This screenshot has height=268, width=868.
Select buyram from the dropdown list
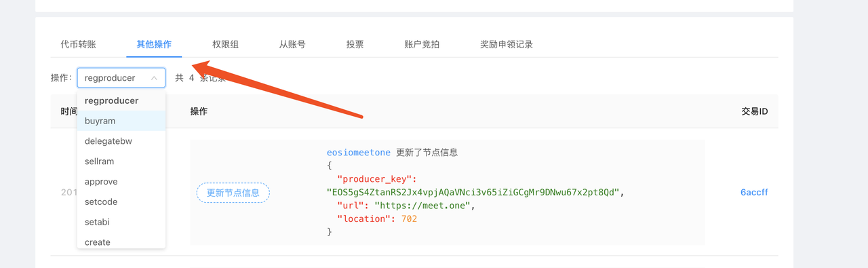121,121
